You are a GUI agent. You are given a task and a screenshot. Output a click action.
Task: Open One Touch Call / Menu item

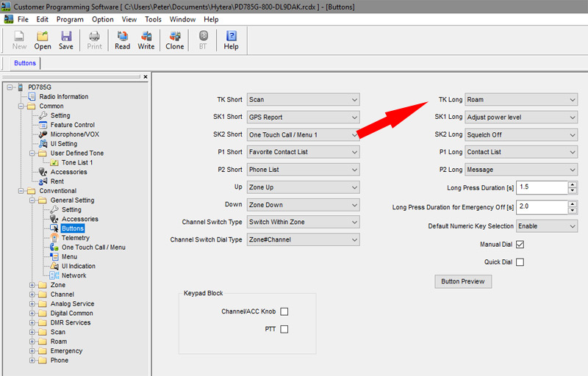[93, 247]
